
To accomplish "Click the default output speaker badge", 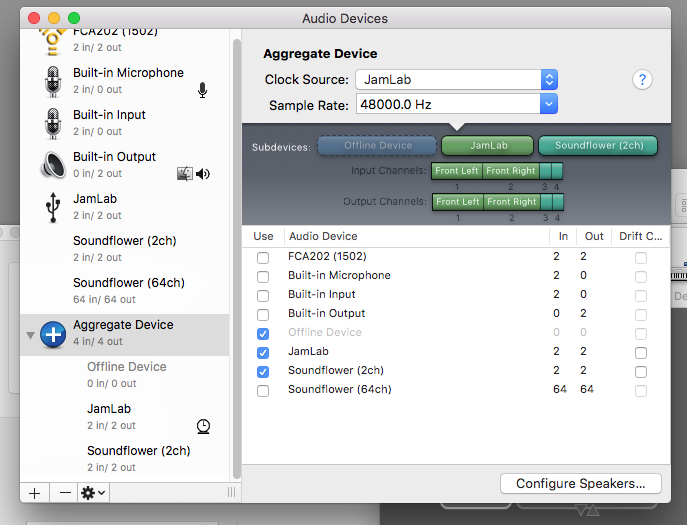I will (203, 174).
